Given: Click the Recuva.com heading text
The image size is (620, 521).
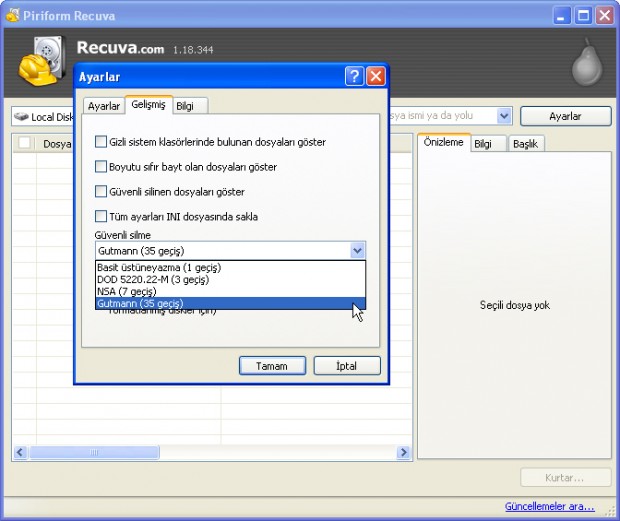Looking at the screenshot, I should click(120, 48).
